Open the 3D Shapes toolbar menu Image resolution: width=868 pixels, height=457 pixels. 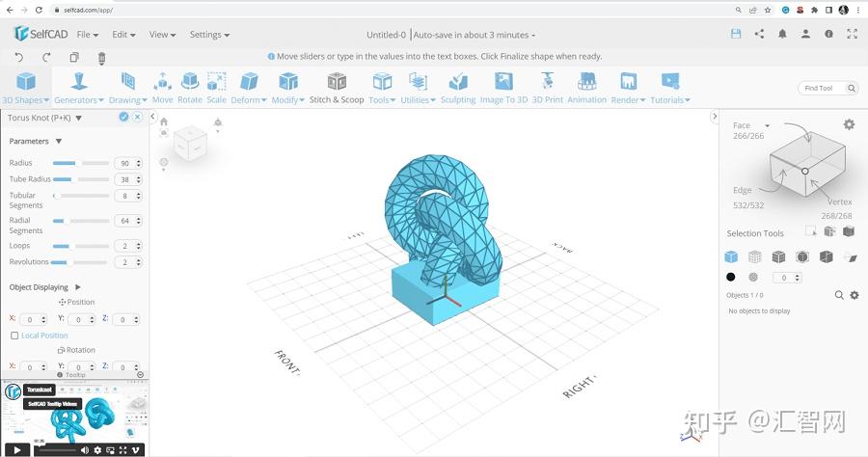[25, 88]
